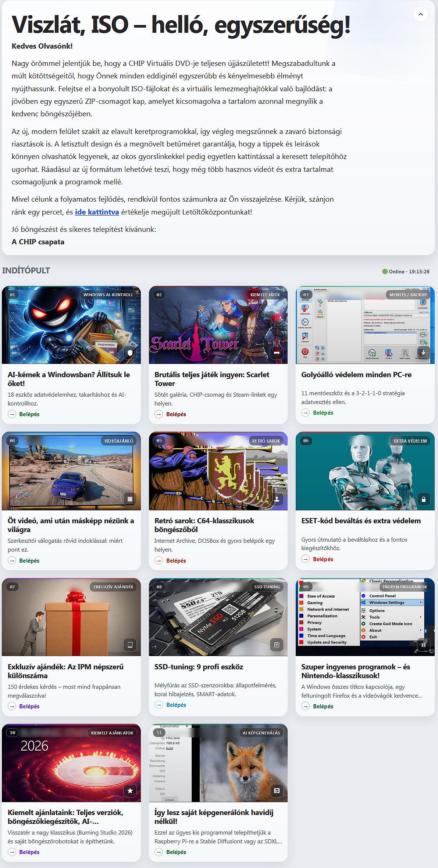Image resolution: width=438 pixels, height=868 pixels.
Task: Click download icon on Mentés / Backup card
Action: [x=423, y=352]
